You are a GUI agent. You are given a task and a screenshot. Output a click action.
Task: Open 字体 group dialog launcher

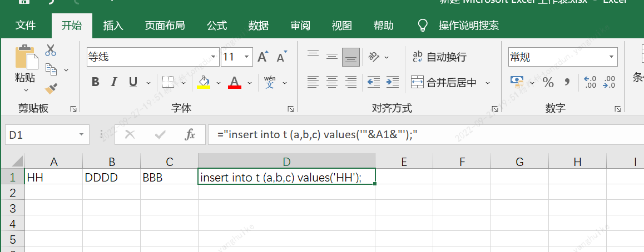point(291,109)
